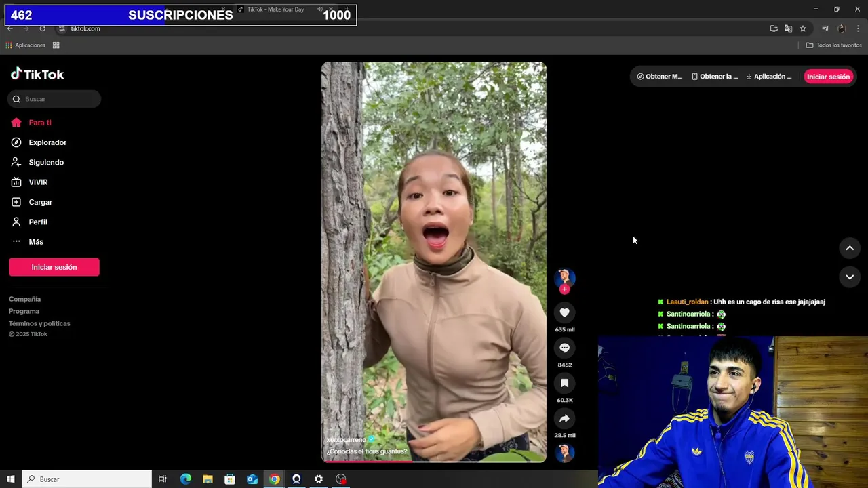Go to next video with down chevron
This screenshot has height=488, width=868.
850,277
